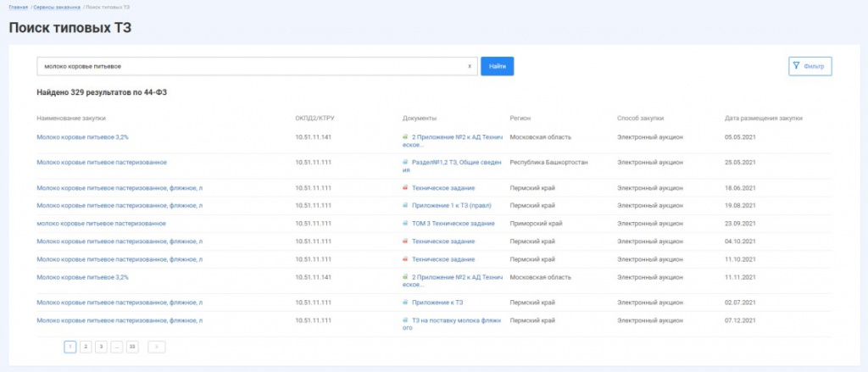Image resolution: width=868 pixels, height=372 pixels.
Task: Expand the pagination ellipsis button
Action: [117, 347]
